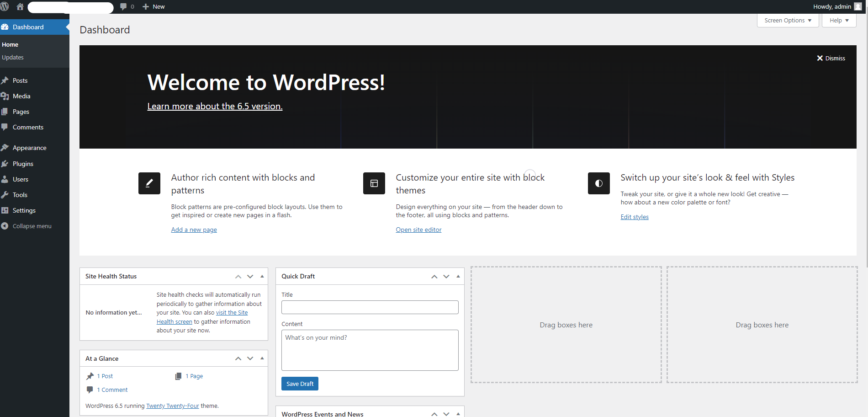868x417 pixels.
Task: Click the Edit styles link
Action: tap(635, 217)
